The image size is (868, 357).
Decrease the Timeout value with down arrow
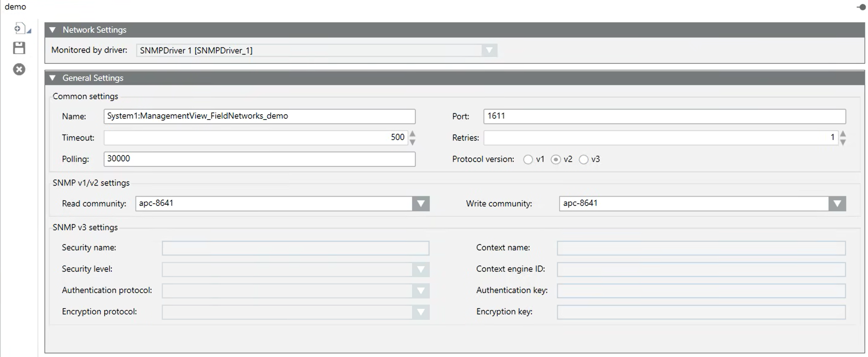tap(413, 142)
